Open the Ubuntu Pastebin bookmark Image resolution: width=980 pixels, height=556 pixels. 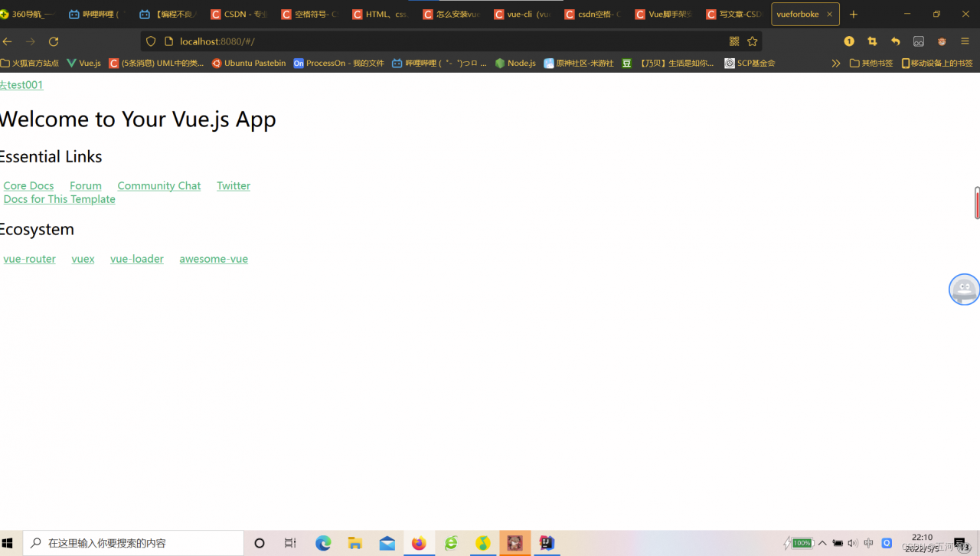249,63
